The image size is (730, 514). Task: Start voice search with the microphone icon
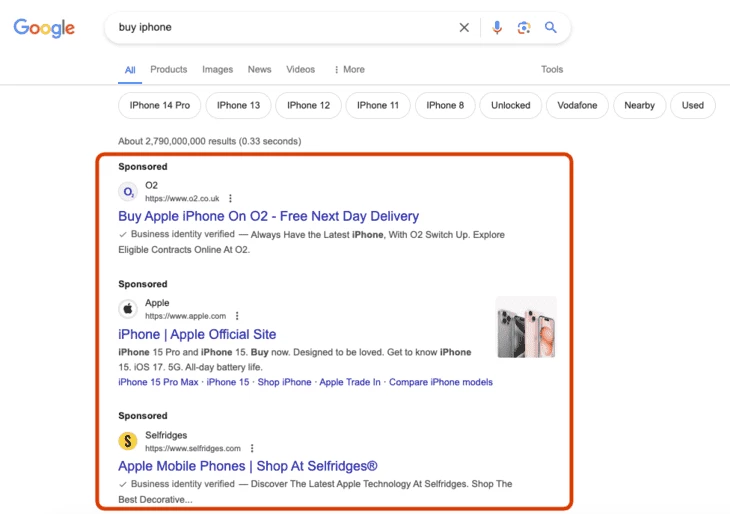(497, 27)
